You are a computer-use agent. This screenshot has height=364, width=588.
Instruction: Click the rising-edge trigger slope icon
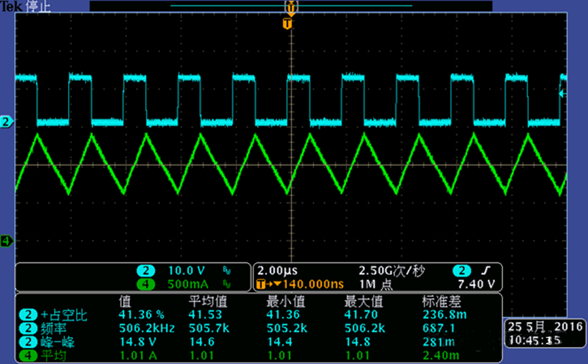[x=486, y=270]
